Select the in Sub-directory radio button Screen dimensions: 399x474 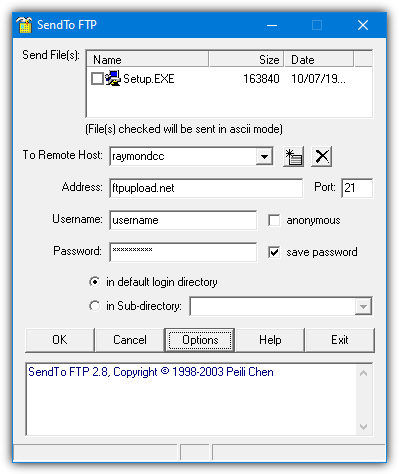94,306
